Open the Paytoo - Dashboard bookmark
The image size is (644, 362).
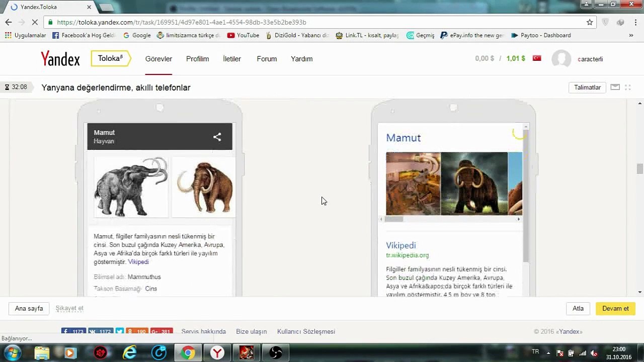click(x=541, y=35)
